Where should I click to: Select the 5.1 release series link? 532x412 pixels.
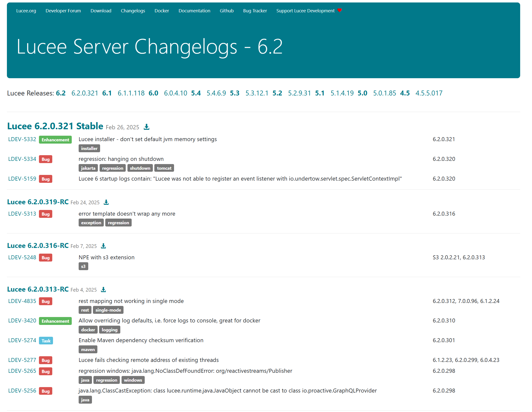[320, 93]
